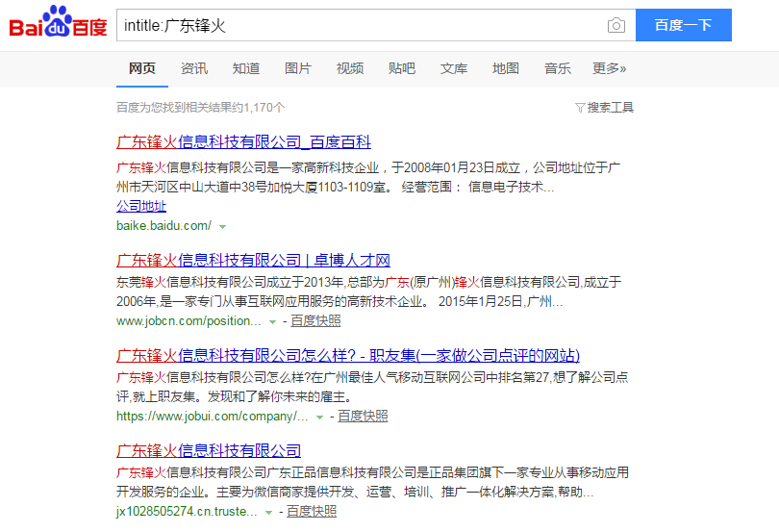
Task: Open 搜索工具 search tools
Action: 610,108
